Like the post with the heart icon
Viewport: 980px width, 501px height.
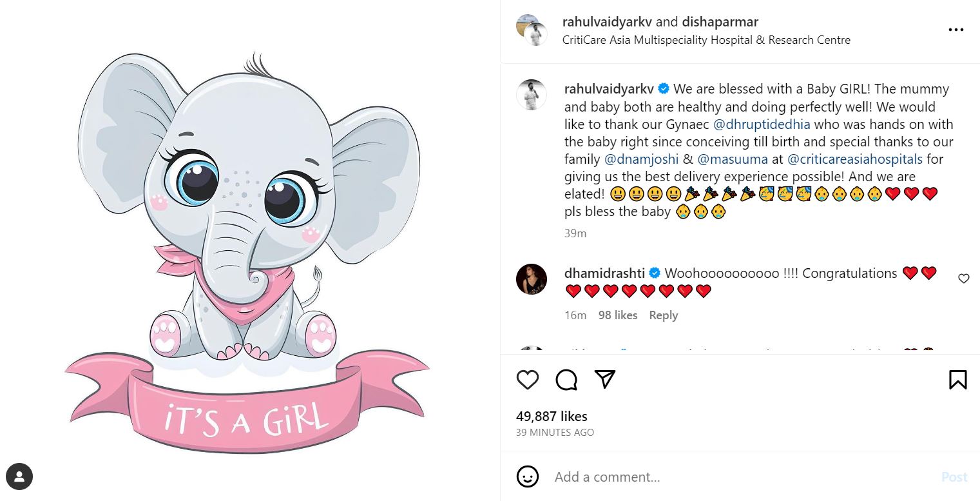coord(528,380)
